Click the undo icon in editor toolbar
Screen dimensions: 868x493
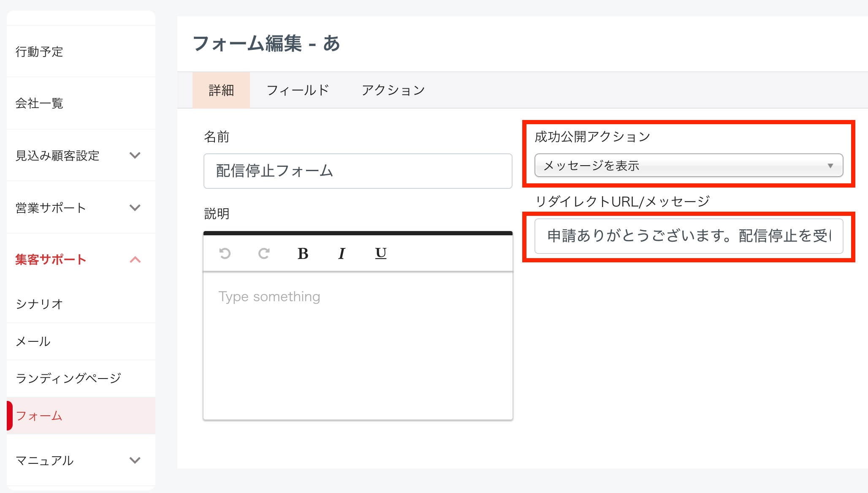click(225, 253)
